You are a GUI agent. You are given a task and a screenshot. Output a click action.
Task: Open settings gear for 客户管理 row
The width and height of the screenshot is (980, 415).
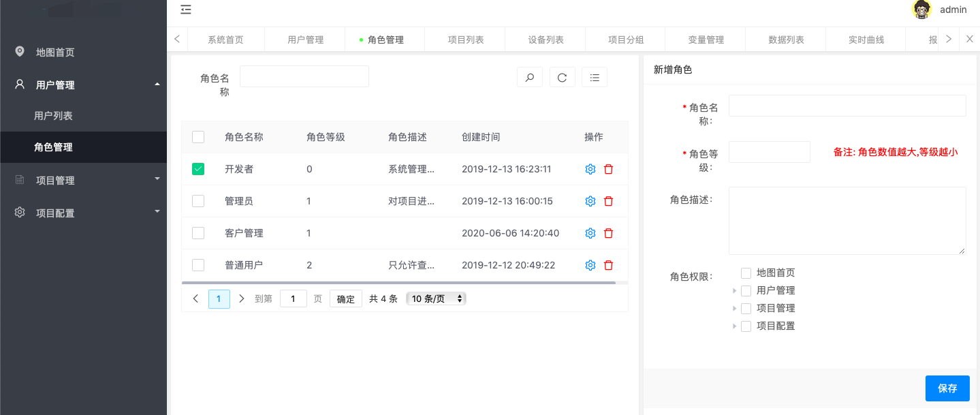[x=590, y=233]
